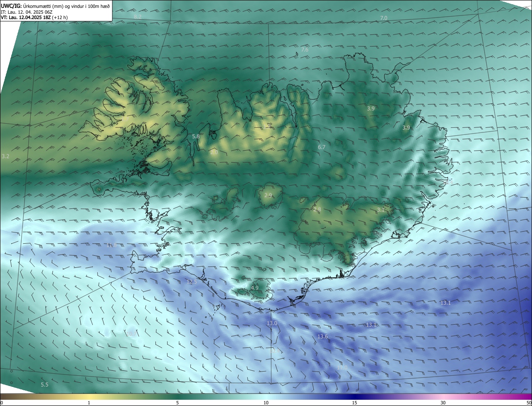The width and height of the screenshot is (532, 406).
Task: Click the 2.9 value label on the glacier
Action: point(268,196)
